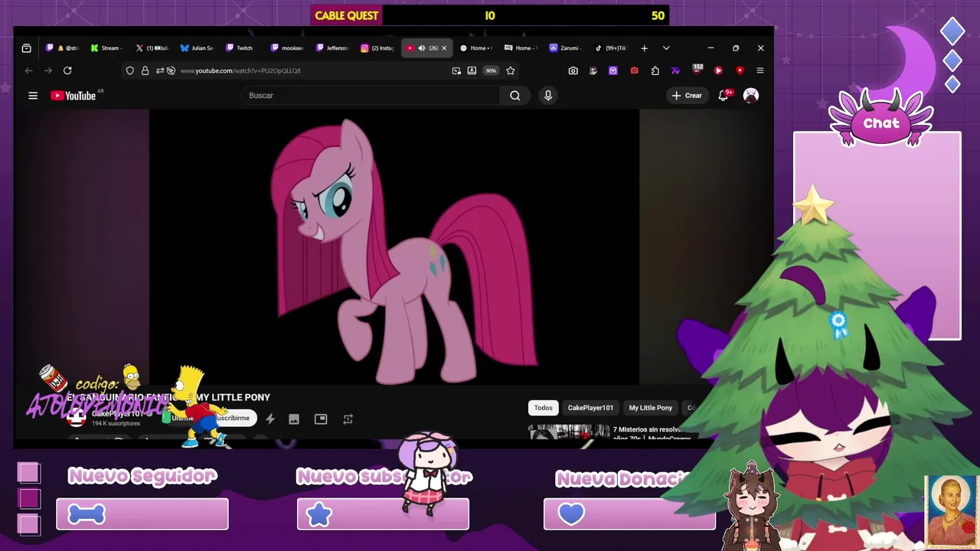Screen dimensions: 980x551
Task: Select the My Little Pony filter chip
Action: 650,408
